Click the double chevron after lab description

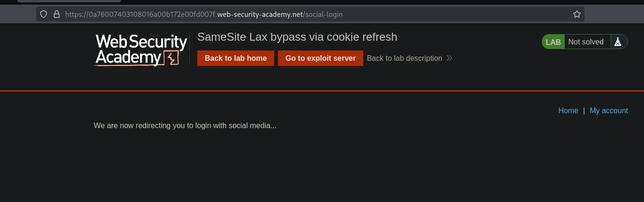coord(449,58)
